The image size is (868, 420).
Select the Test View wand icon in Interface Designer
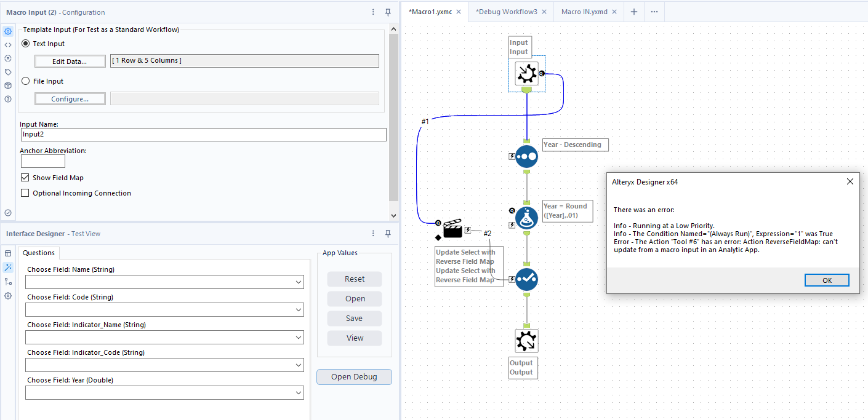coord(9,267)
